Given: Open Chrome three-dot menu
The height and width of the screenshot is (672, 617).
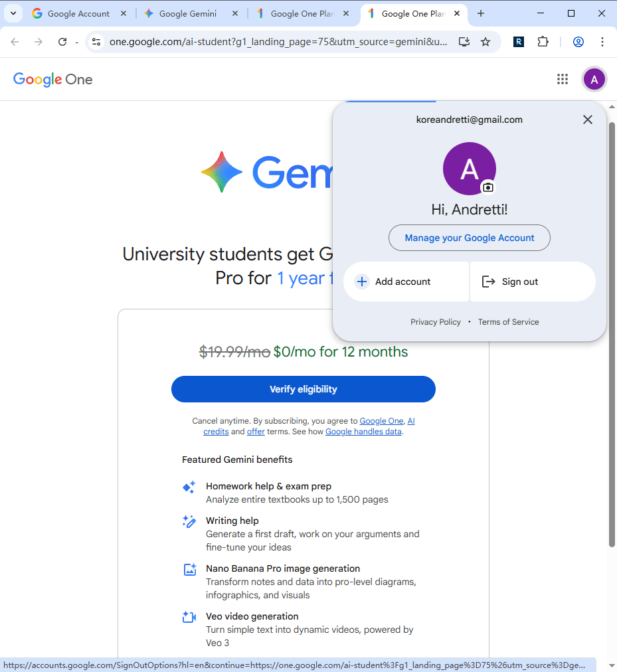Looking at the screenshot, I should click(x=602, y=42).
